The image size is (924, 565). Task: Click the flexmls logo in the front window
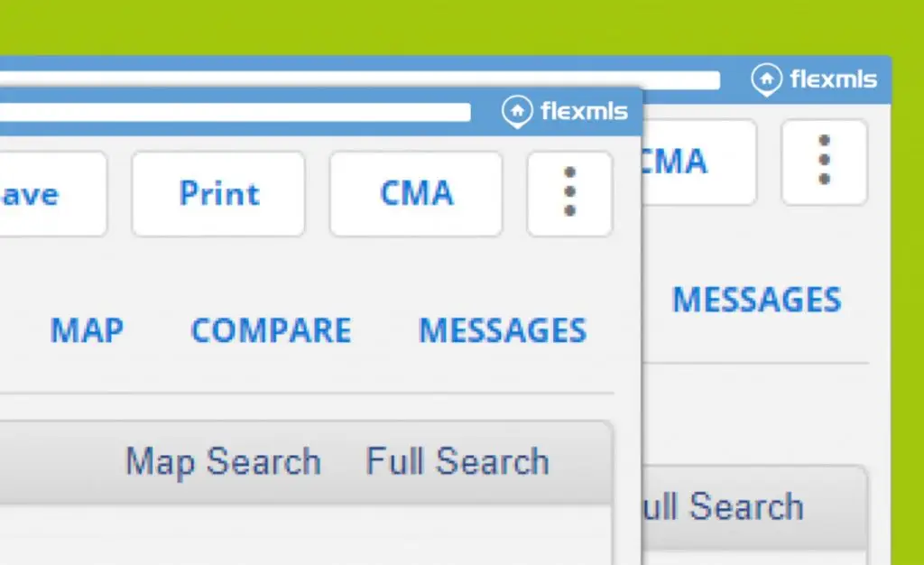point(565,111)
